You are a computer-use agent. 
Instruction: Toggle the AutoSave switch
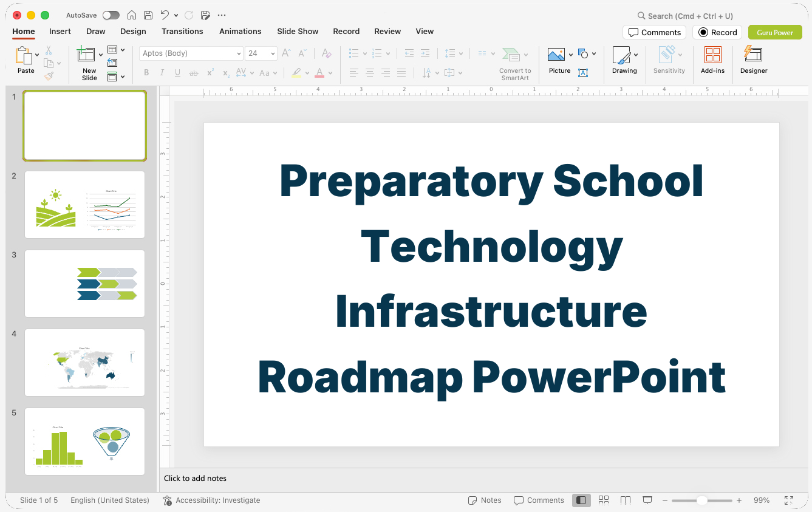[111, 15]
